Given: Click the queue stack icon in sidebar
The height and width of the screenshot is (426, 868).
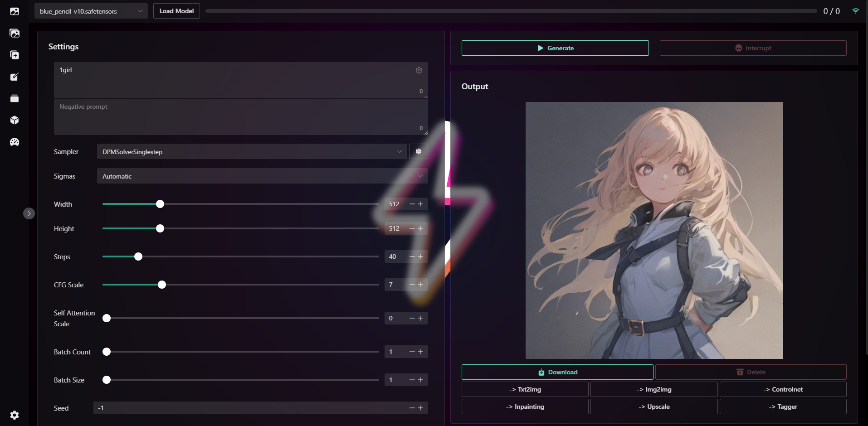Looking at the screenshot, I should (x=15, y=98).
